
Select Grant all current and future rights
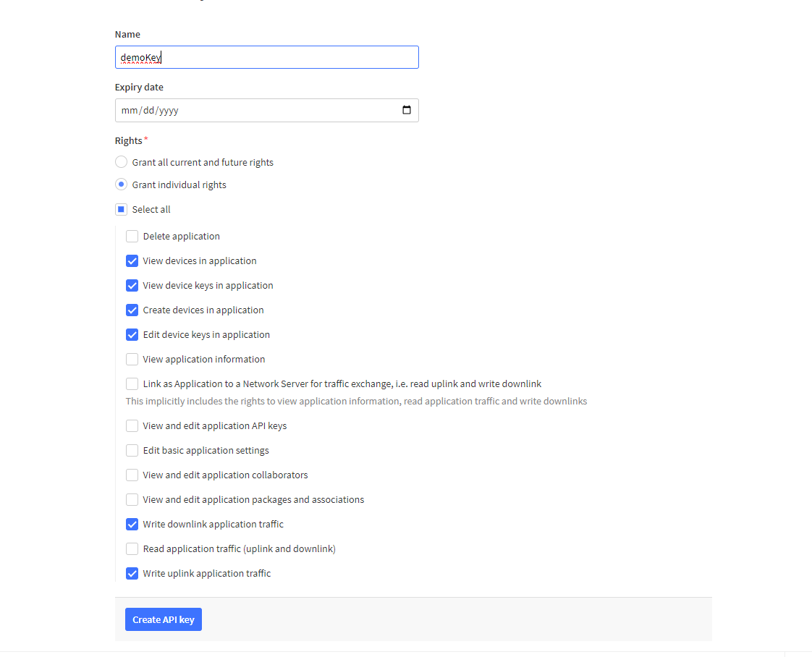point(122,162)
